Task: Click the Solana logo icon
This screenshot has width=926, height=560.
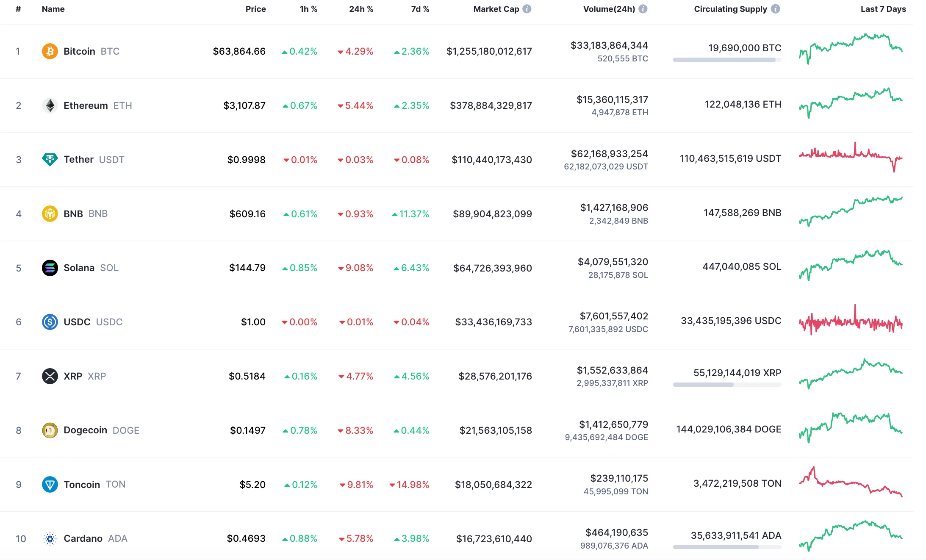Action: point(50,268)
